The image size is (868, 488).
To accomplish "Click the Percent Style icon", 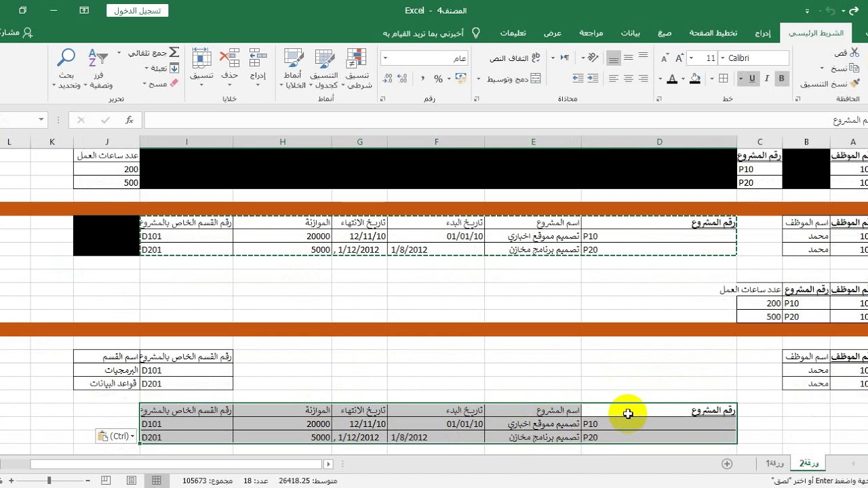I will (x=438, y=79).
